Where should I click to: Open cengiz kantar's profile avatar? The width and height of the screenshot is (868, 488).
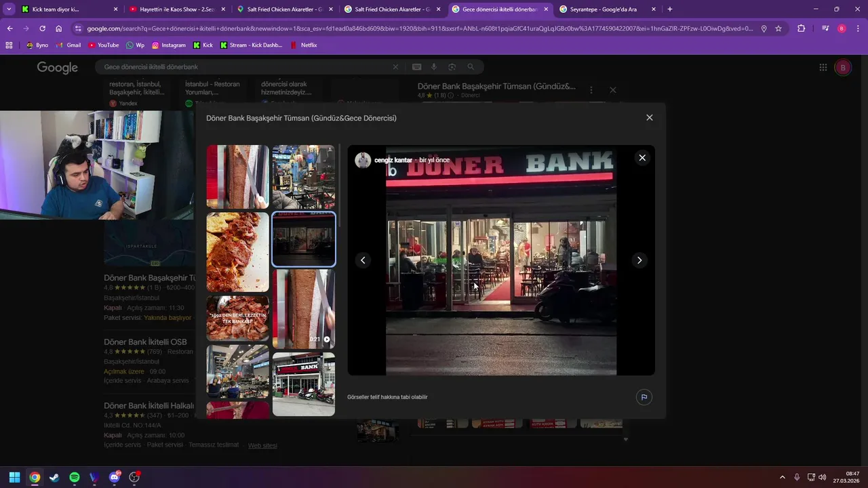pos(363,160)
